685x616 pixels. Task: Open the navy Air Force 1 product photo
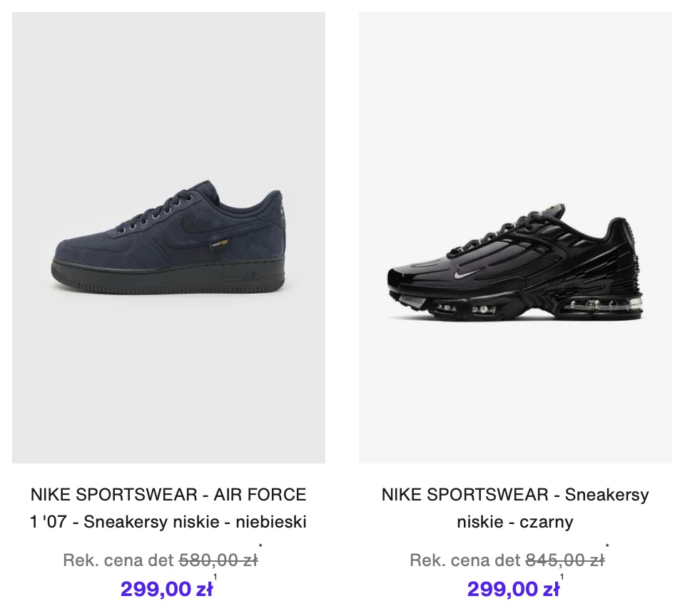[168, 237]
